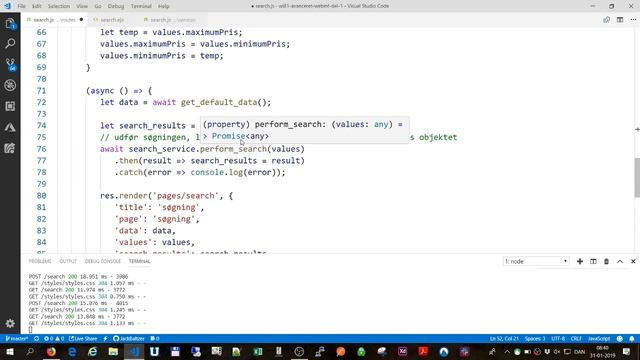The image size is (640, 360).
Task: Click perform_search on line 76
Action: [x=233, y=149]
